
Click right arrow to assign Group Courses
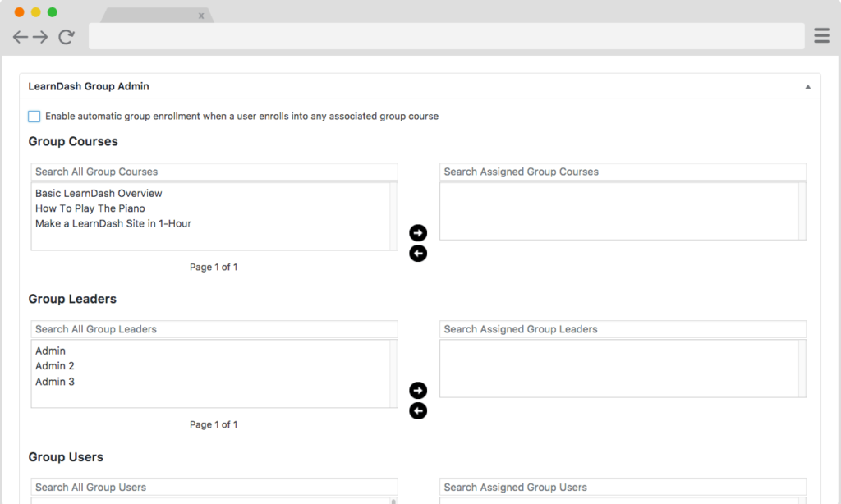tap(418, 233)
